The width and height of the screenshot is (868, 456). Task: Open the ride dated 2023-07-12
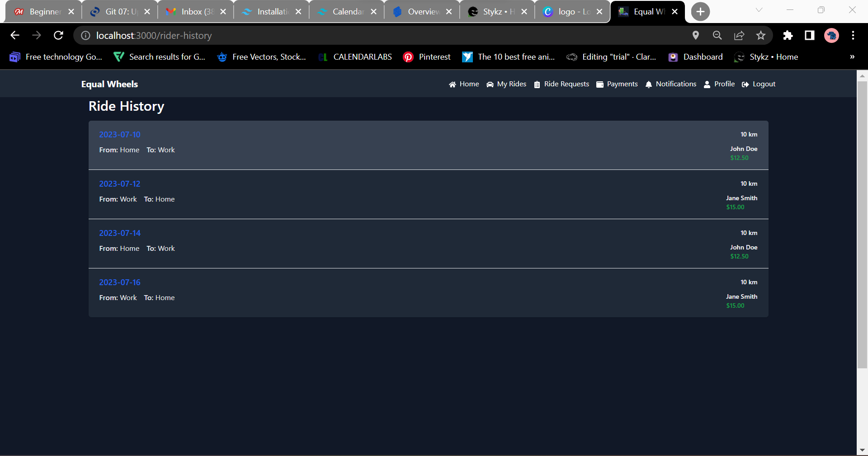pos(120,184)
